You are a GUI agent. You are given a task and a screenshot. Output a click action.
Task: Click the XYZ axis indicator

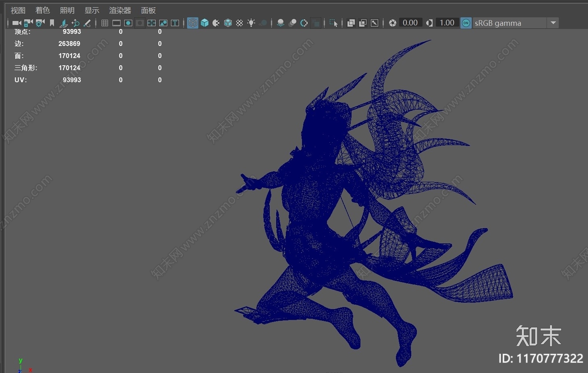click(x=24, y=366)
